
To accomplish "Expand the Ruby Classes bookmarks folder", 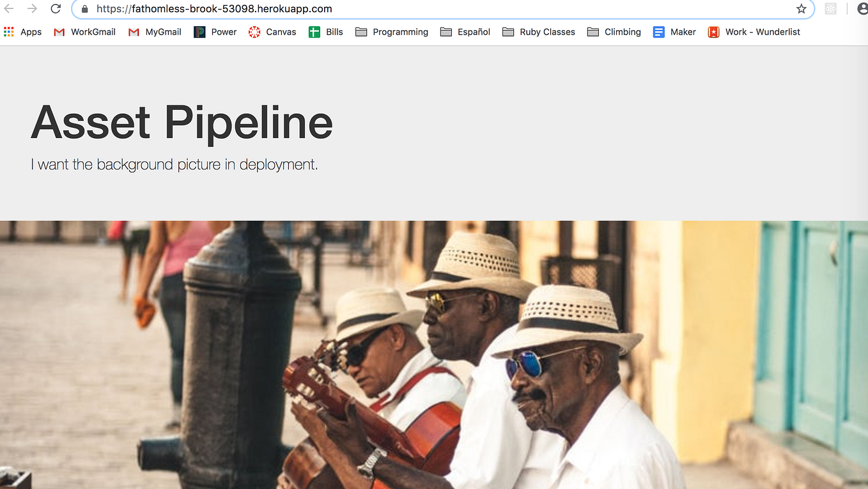I will coord(539,32).
